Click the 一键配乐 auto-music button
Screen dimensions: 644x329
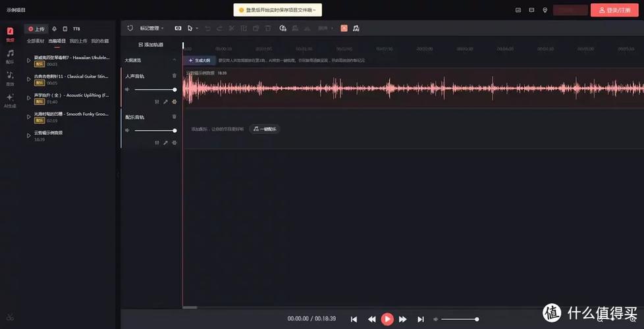click(x=265, y=129)
